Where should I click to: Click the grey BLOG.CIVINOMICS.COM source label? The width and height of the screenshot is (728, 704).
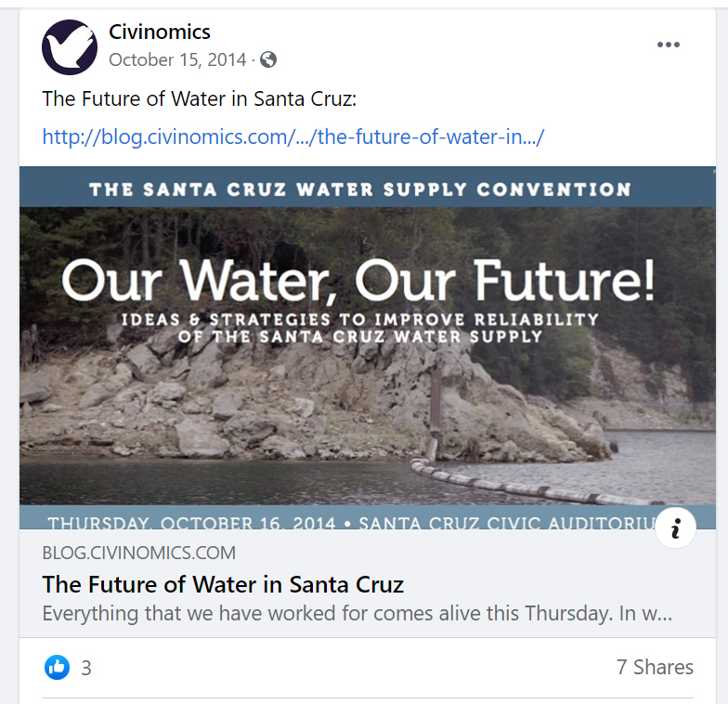click(x=138, y=554)
